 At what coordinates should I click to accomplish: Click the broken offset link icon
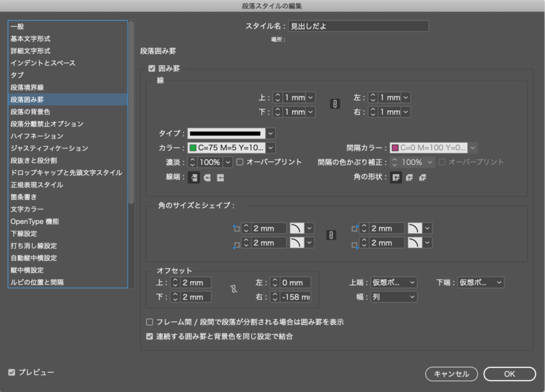[233, 289]
